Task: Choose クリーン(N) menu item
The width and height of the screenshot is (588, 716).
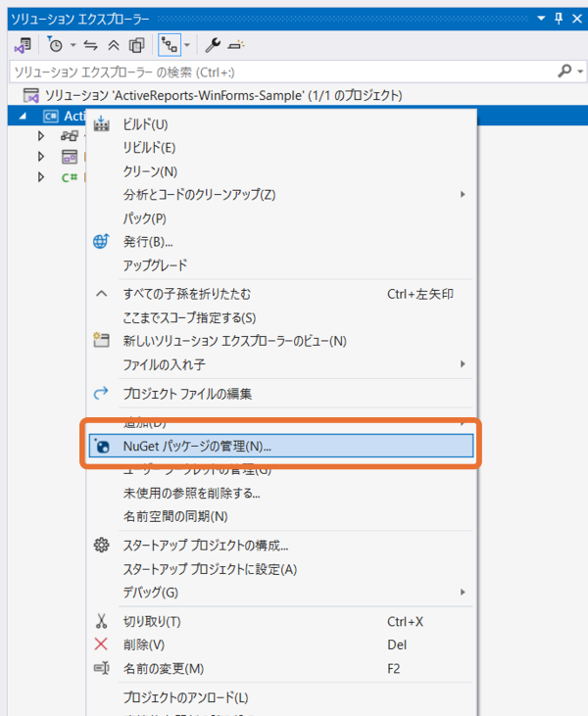Action: pos(281,171)
